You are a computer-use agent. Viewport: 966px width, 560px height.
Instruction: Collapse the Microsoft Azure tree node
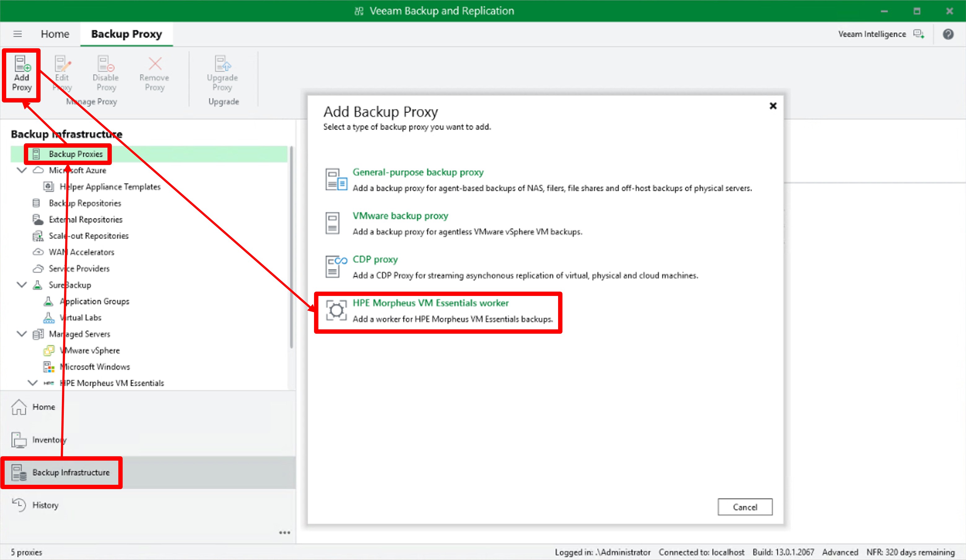pos(22,170)
